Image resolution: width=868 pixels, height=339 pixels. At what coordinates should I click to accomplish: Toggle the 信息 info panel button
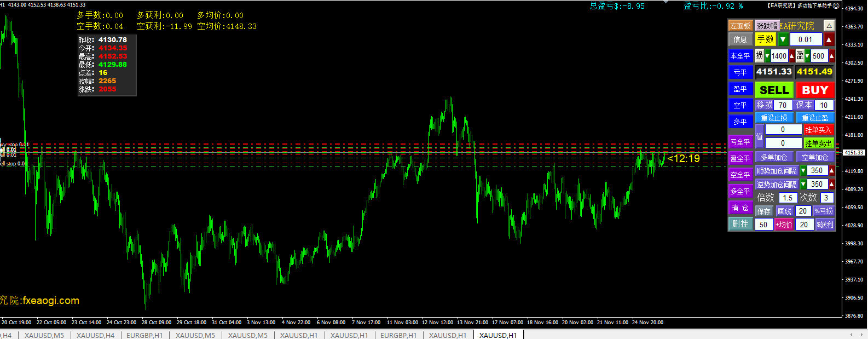740,39
